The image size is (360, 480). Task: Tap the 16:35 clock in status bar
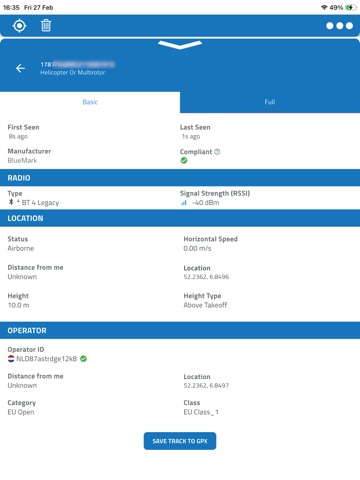[x=11, y=7]
